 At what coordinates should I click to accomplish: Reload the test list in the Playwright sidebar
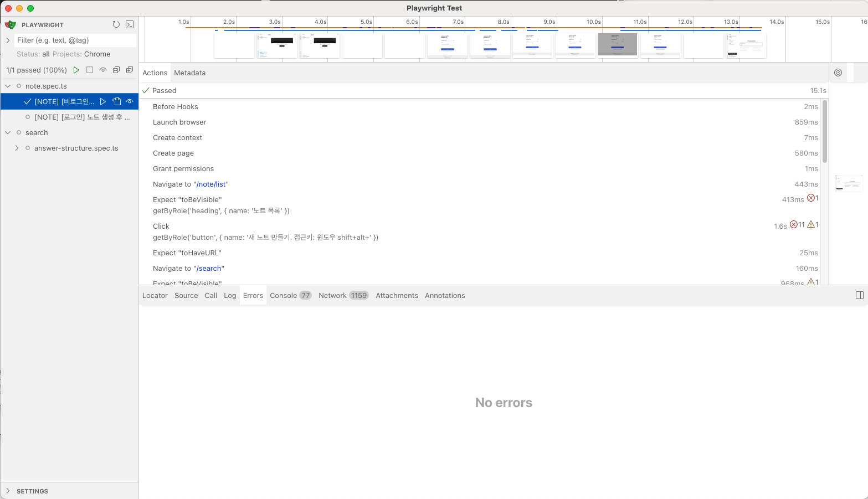(116, 24)
